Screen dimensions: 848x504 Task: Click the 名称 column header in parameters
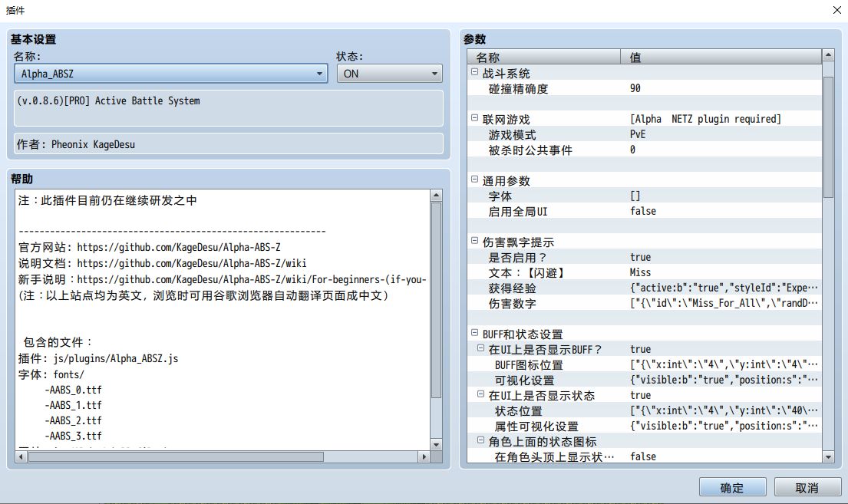(x=543, y=58)
